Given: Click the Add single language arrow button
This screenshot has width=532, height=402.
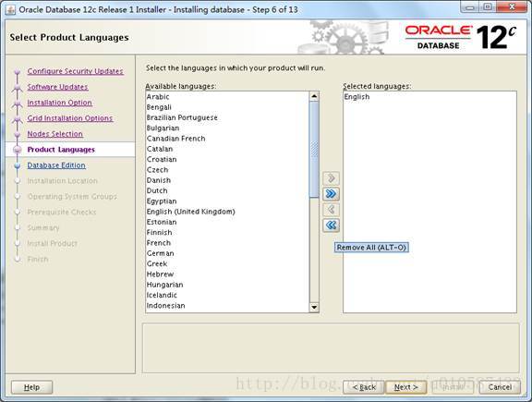Looking at the screenshot, I should [332, 178].
